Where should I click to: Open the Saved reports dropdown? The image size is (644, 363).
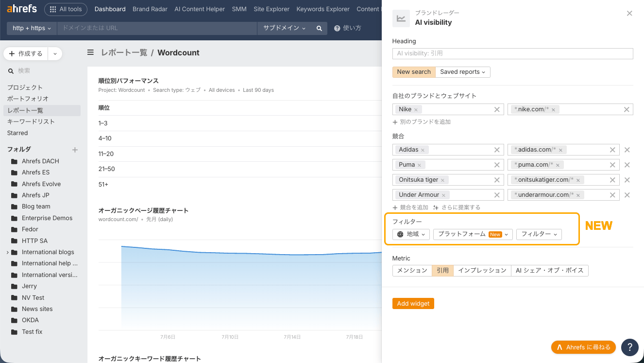coord(463,72)
